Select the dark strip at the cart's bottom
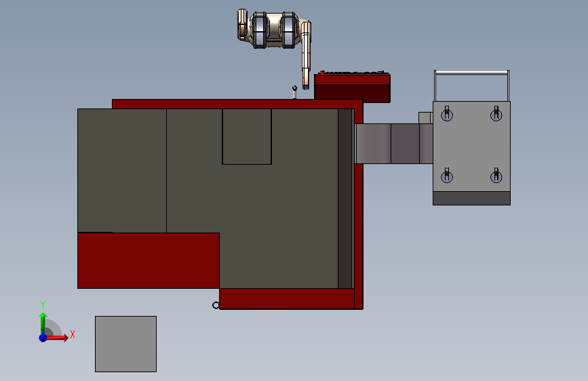The height and width of the screenshot is (381, 588). (x=471, y=199)
